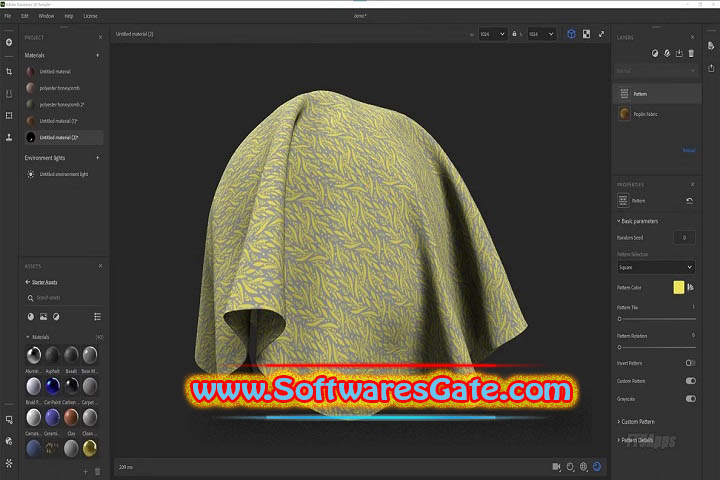This screenshot has width=720, height=480.
Task: Reset Pattern properties with the undo arrow
Action: 689,201
